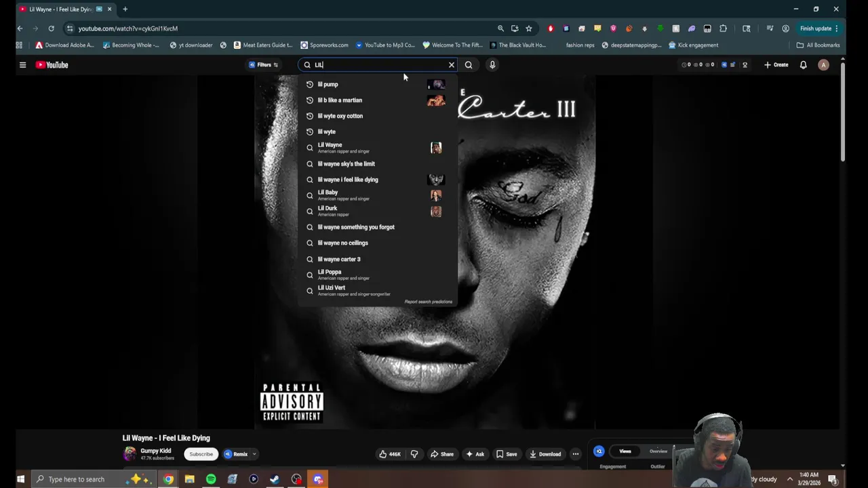Switch to the Overview tab in stats panel
Image resolution: width=868 pixels, height=488 pixels.
(658, 451)
